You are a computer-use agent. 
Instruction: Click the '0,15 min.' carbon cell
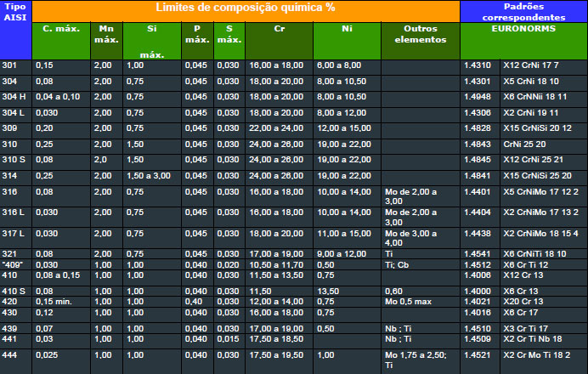pyautogui.click(x=55, y=301)
